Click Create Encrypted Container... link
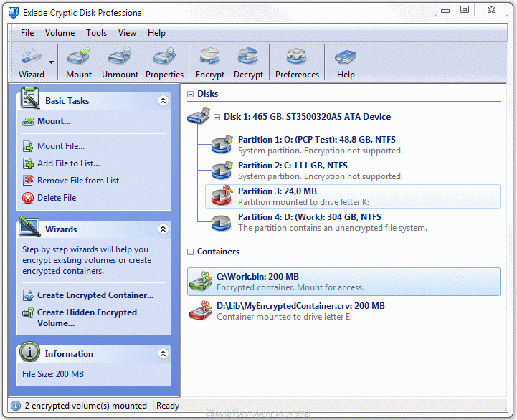Screen dimensions: 517x420 tap(95, 295)
